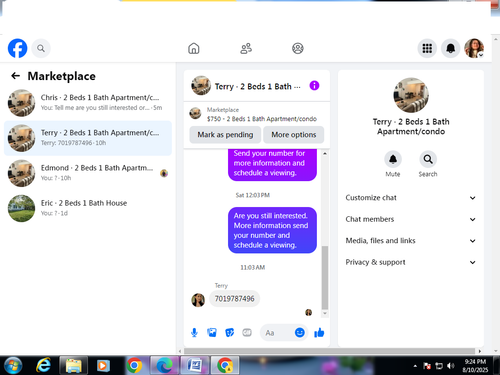Open the Friends icon in top navigation

coord(246,48)
